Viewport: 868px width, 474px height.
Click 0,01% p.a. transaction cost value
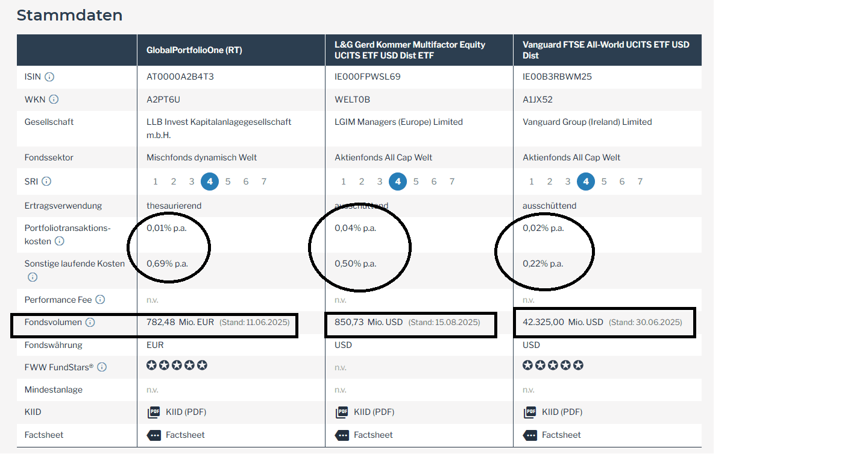pyautogui.click(x=167, y=228)
